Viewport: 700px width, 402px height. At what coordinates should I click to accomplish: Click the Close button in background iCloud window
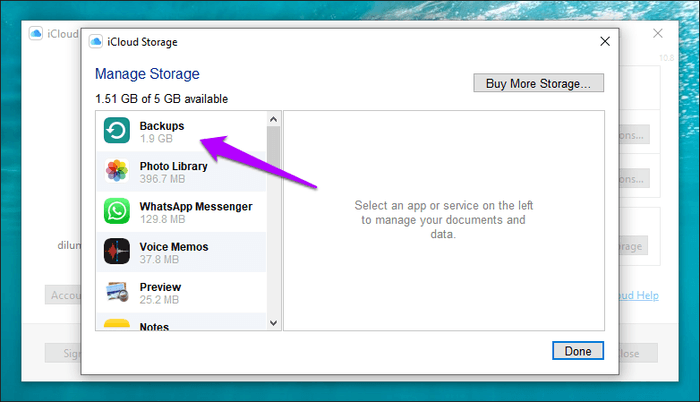click(638, 353)
